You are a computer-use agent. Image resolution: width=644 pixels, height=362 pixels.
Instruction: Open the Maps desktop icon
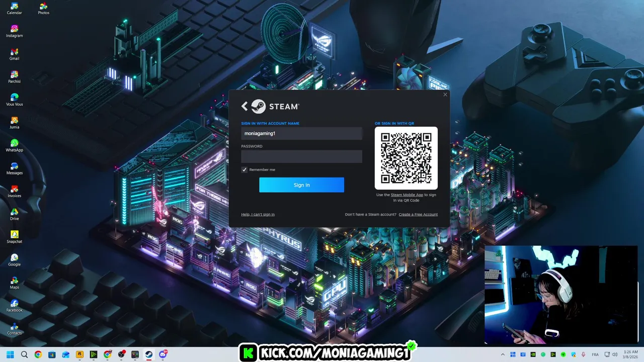click(x=14, y=283)
